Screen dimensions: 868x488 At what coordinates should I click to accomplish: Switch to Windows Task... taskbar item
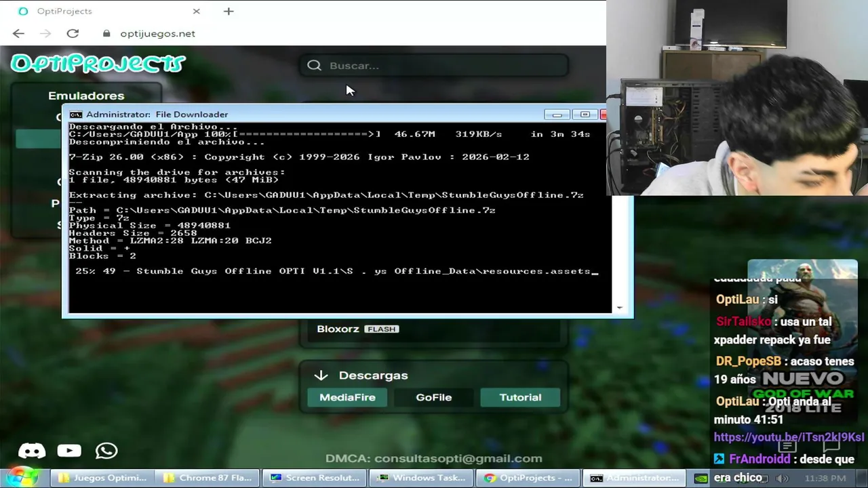point(421,478)
